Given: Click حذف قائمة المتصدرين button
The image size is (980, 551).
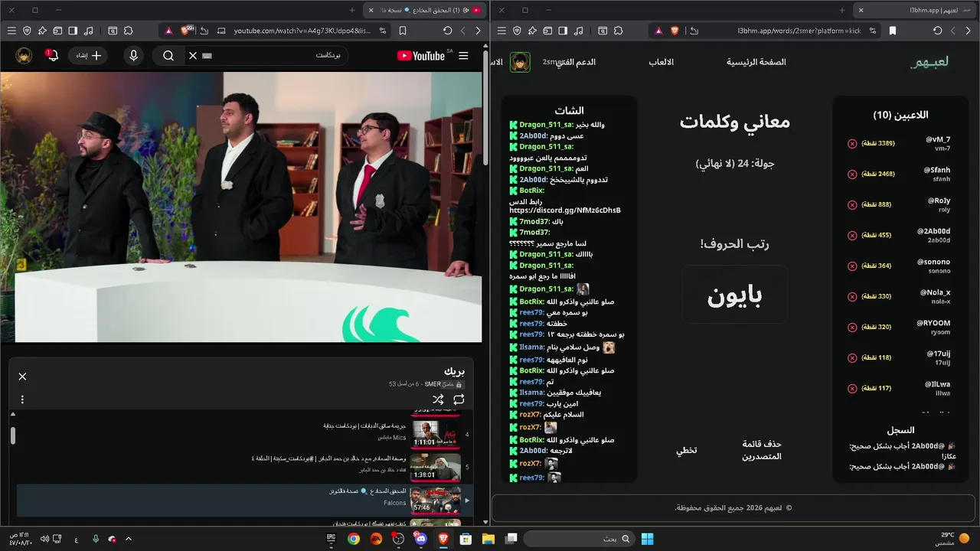Looking at the screenshot, I should pos(762,450).
